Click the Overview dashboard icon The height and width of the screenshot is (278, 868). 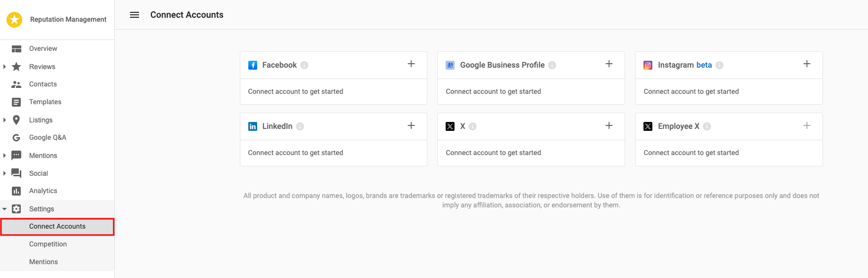[x=16, y=48]
